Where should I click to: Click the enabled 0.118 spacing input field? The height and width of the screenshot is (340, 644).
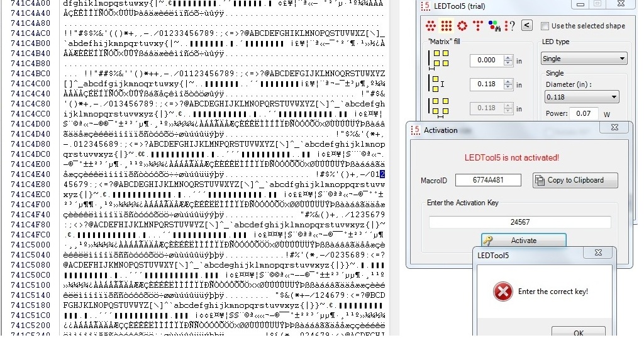tap(487, 84)
